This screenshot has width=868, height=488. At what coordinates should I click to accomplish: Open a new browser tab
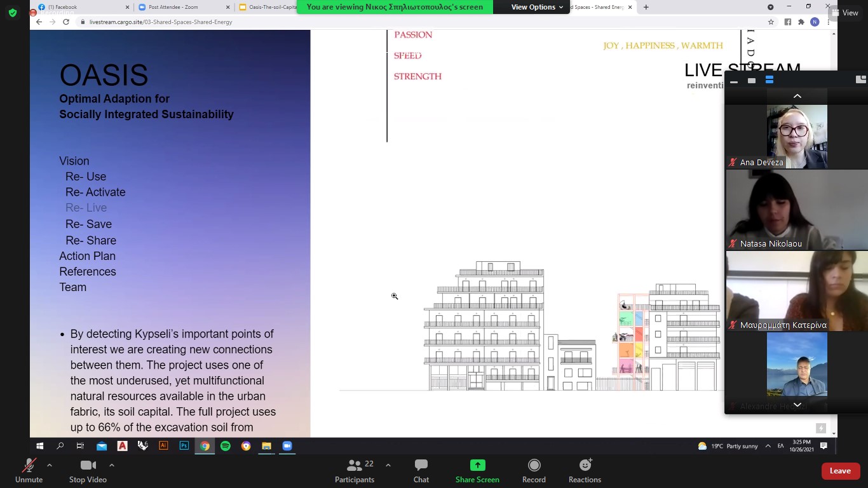pyautogui.click(x=646, y=7)
